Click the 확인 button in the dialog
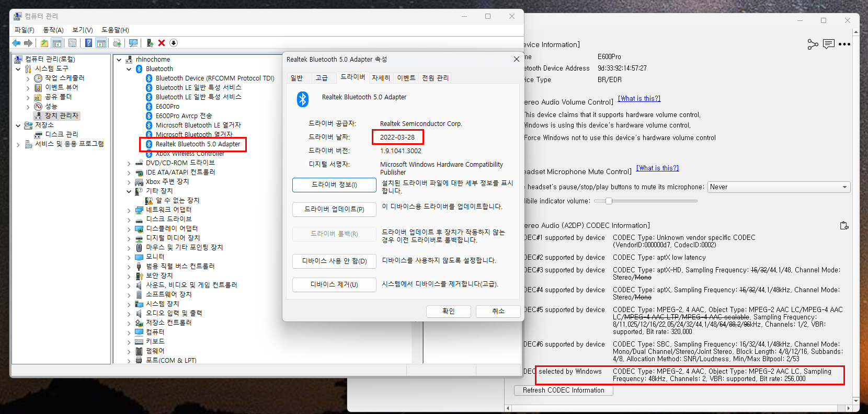Viewport: 868px width, 414px height. (449, 311)
